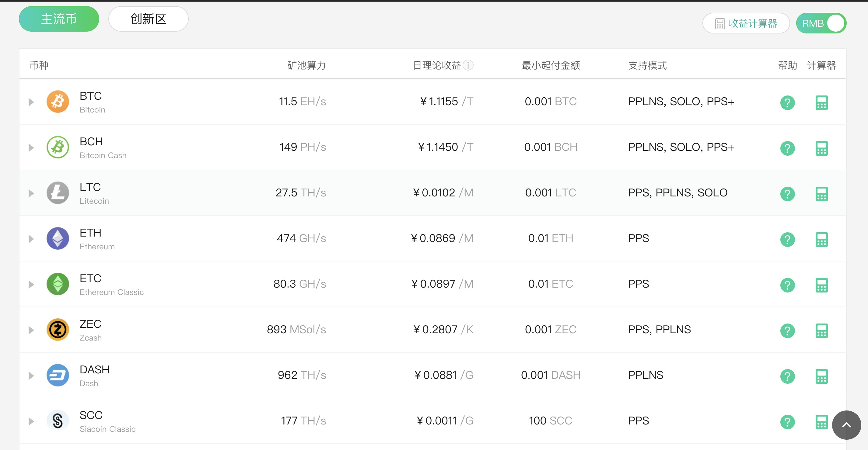Open the calculator for BCH row
This screenshot has width=868, height=450.
(821, 148)
